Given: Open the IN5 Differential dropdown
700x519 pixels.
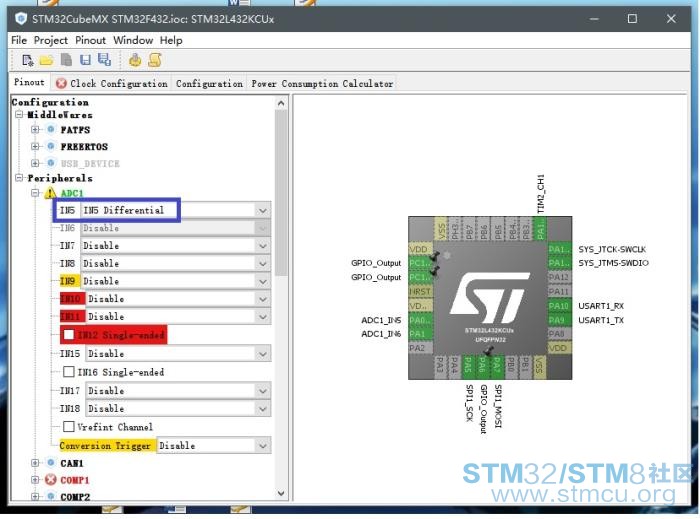Looking at the screenshot, I should 262,210.
